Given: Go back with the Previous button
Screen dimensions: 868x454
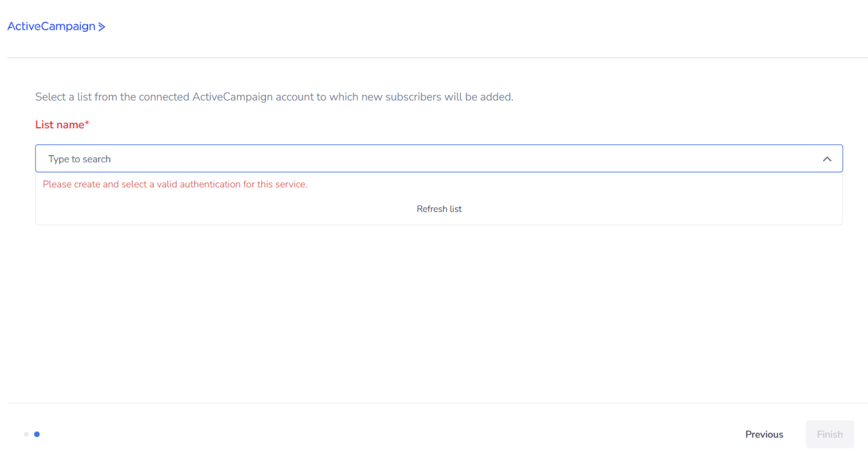Looking at the screenshot, I should pyautogui.click(x=764, y=434).
